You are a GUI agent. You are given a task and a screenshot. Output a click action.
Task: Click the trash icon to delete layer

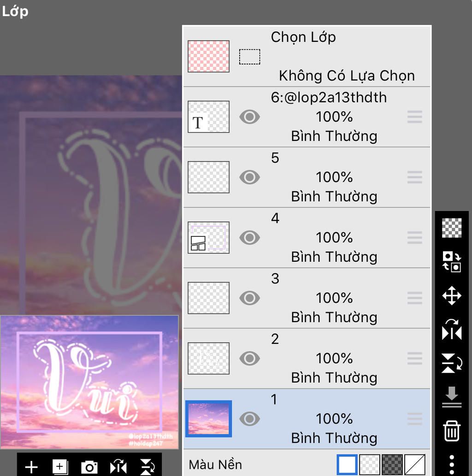pos(451,431)
